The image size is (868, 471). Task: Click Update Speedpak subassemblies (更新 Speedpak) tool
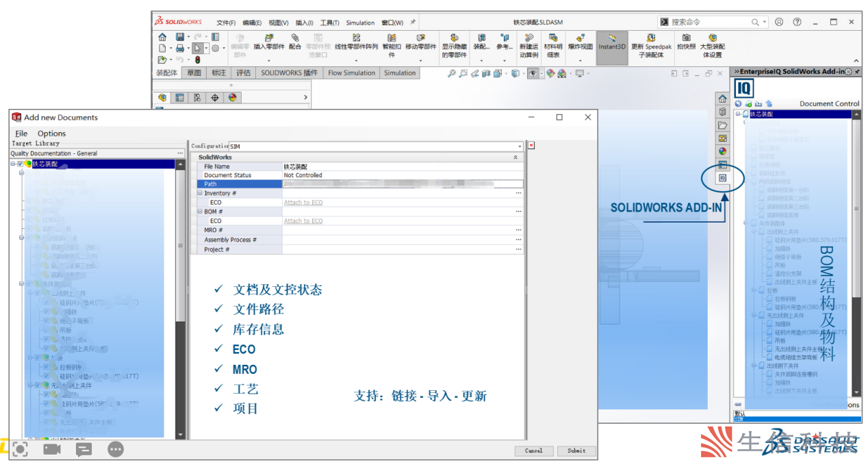651,45
